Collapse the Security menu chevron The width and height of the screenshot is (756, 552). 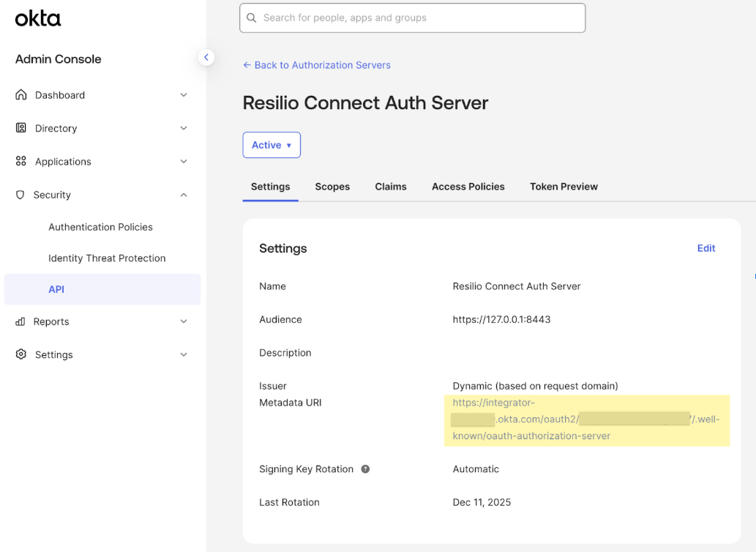coord(184,195)
